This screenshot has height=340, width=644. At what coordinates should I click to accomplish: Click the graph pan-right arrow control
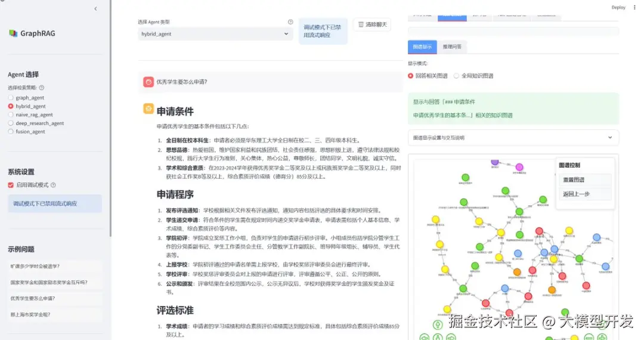(x=451, y=337)
